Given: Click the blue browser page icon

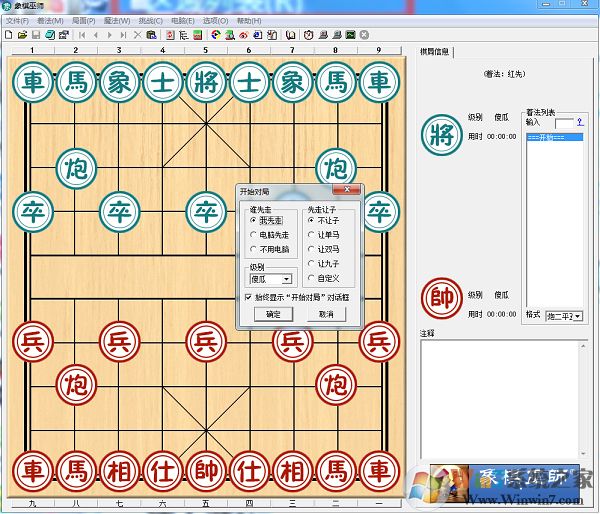Looking at the screenshot, I should click(x=258, y=35).
